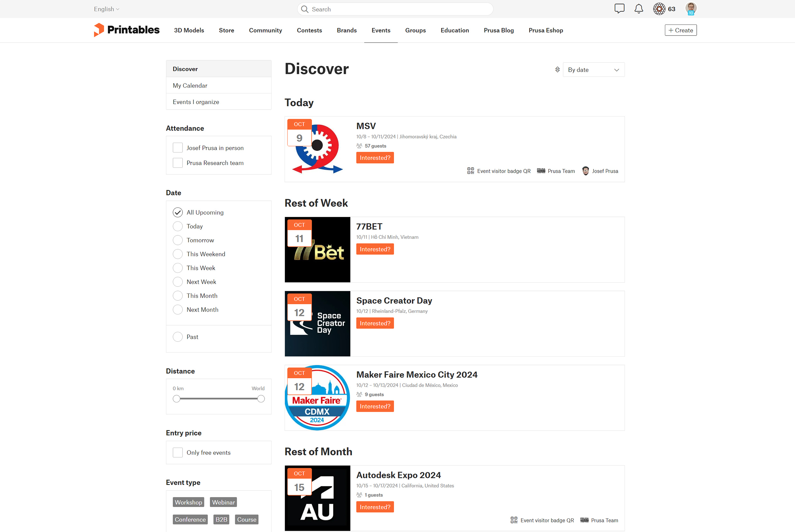This screenshot has height=532, width=795.
Task: Open the messages chat bubble icon
Action: (619, 9)
